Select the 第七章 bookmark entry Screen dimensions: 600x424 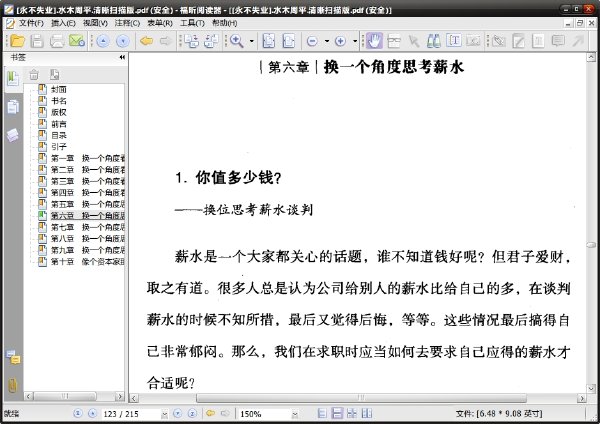[x=88, y=227]
